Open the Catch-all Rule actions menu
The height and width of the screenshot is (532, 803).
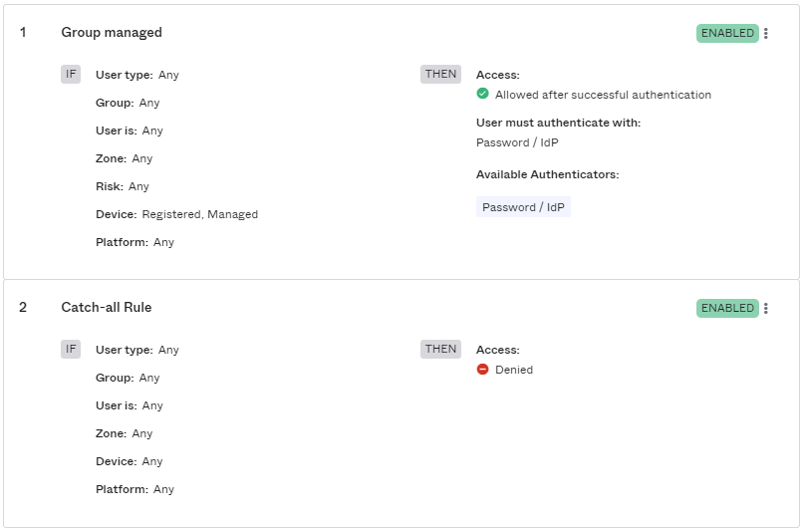tap(766, 308)
